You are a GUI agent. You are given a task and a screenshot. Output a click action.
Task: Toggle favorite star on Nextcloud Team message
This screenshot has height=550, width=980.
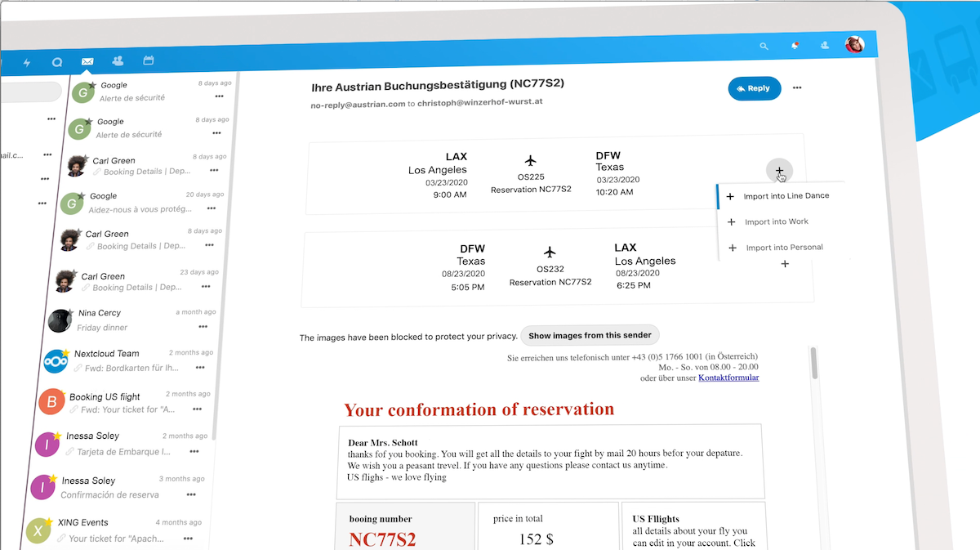pyautogui.click(x=65, y=352)
